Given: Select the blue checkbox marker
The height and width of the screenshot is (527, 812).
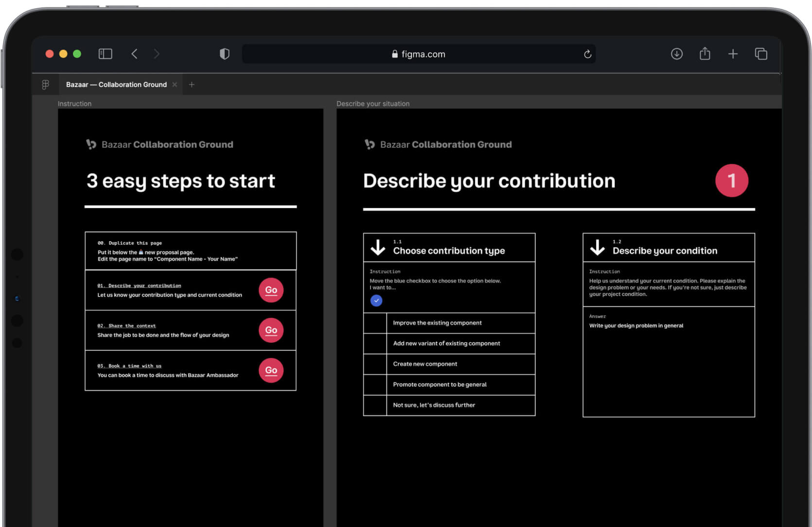Looking at the screenshot, I should [376, 300].
